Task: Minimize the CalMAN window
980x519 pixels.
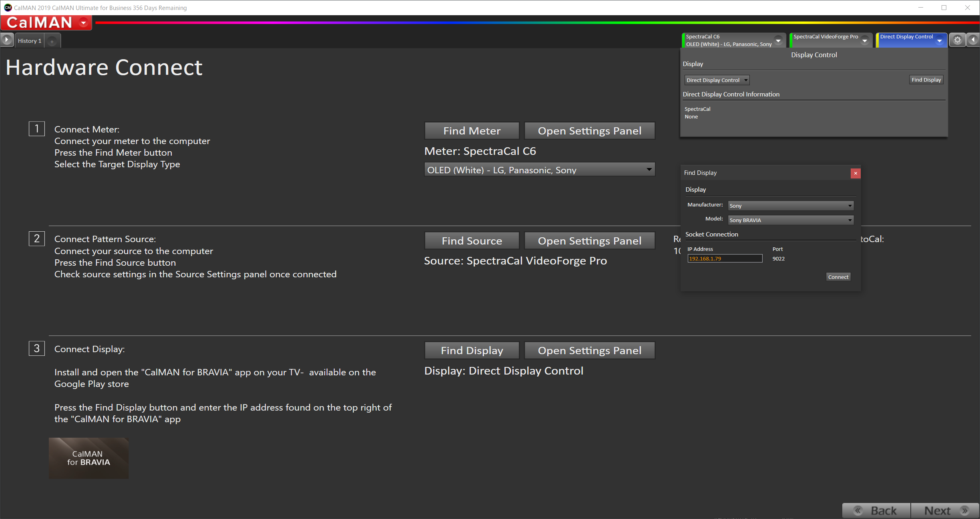Action: click(x=921, y=8)
